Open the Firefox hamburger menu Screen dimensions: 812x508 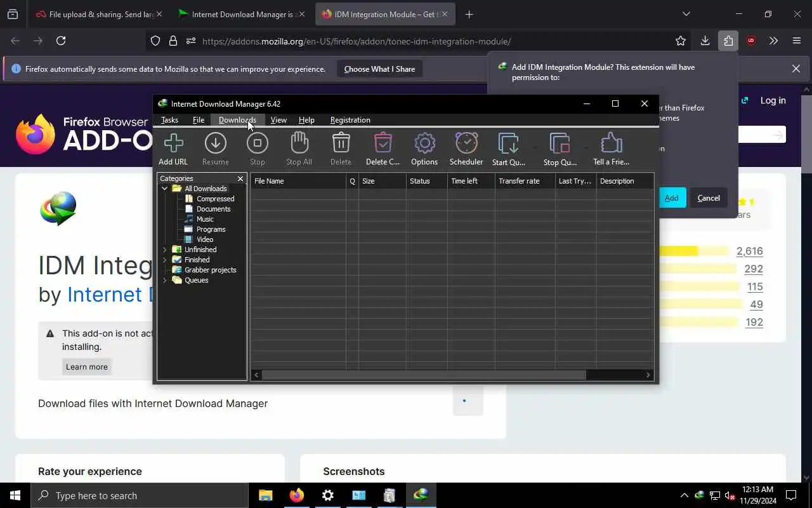pyautogui.click(x=797, y=41)
